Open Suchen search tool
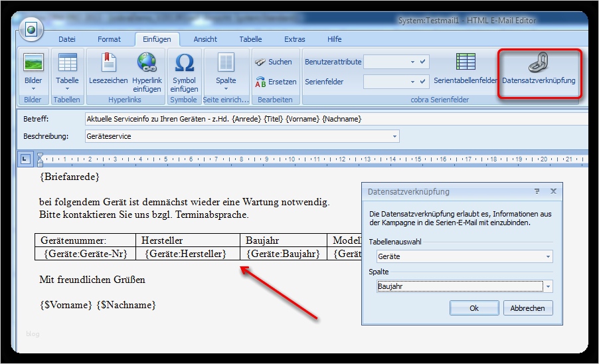 pyautogui.click(x=274, y=62)
